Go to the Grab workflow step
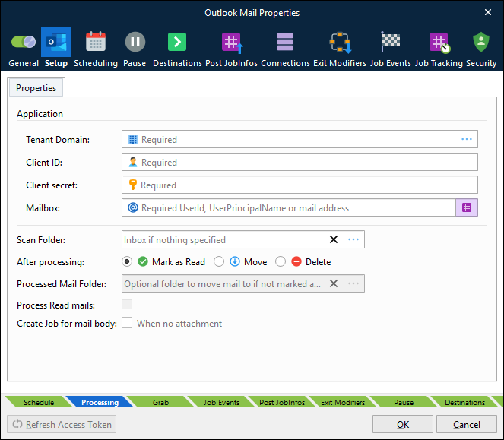 click(x=160, y=402)
